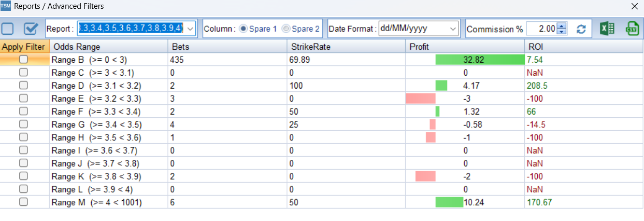
Task: Close the Advanced Filters window
Action: 634,6
